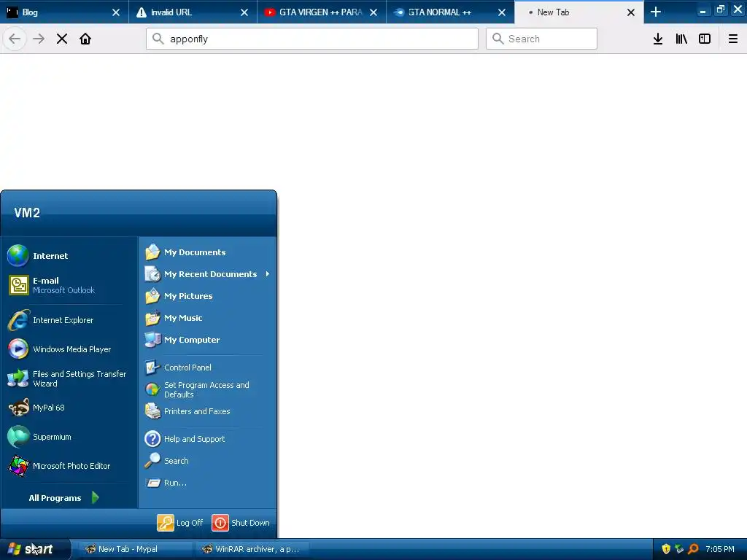Viewport: 747px width, 560px height.
Task: Launch Windows Media Player
Action: click(69, 349)
